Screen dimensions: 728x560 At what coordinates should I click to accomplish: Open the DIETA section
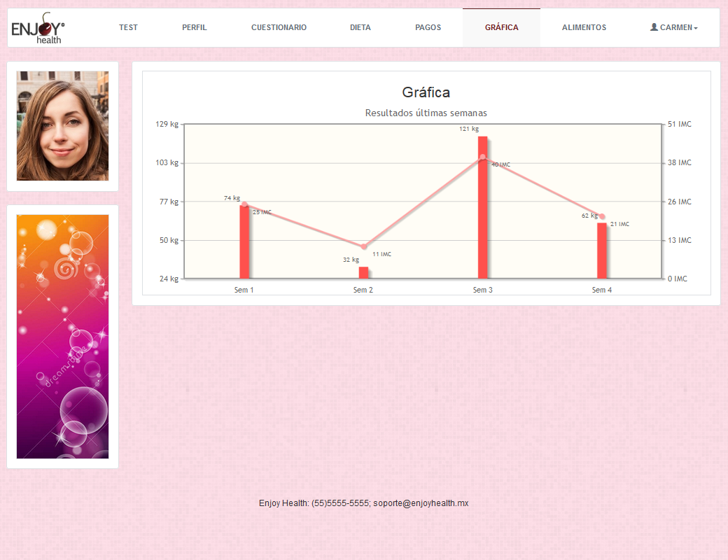360,27
